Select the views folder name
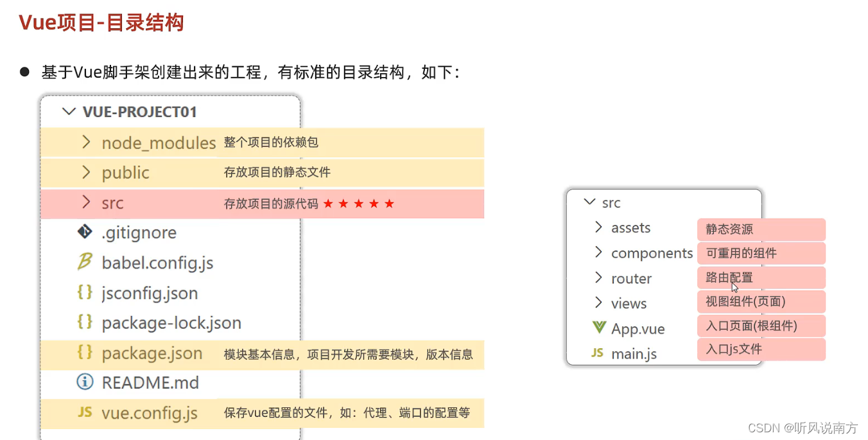The image size is (868, 440). coord(629,304)
